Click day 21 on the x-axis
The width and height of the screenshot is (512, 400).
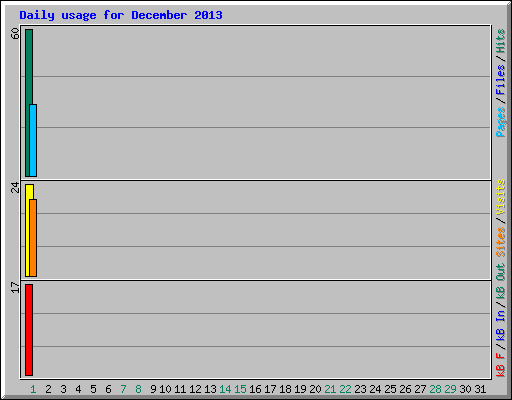coord(330,389)
